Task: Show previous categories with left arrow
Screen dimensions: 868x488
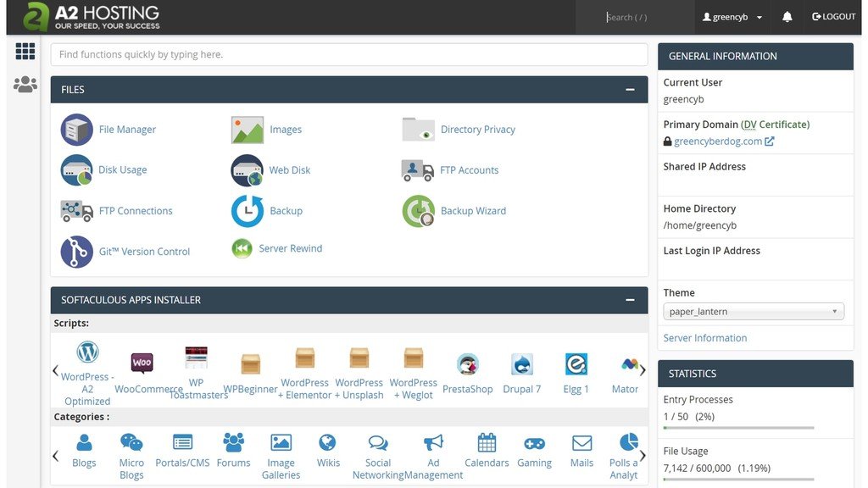Action: tap(55, 456)
